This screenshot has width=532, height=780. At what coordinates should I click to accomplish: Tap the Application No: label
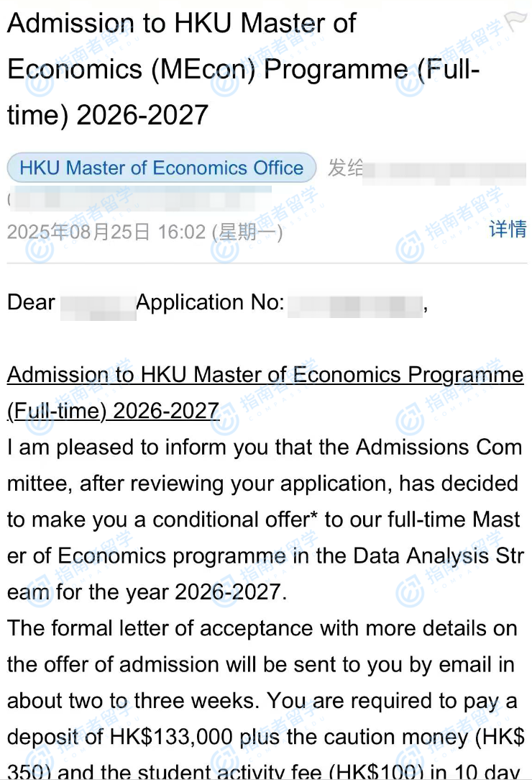[210, 302]
